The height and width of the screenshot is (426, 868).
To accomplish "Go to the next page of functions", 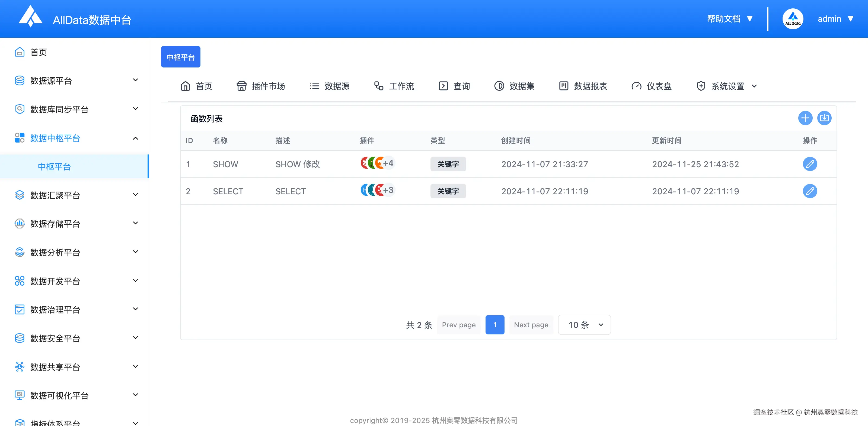I will (x=531, y=325).
